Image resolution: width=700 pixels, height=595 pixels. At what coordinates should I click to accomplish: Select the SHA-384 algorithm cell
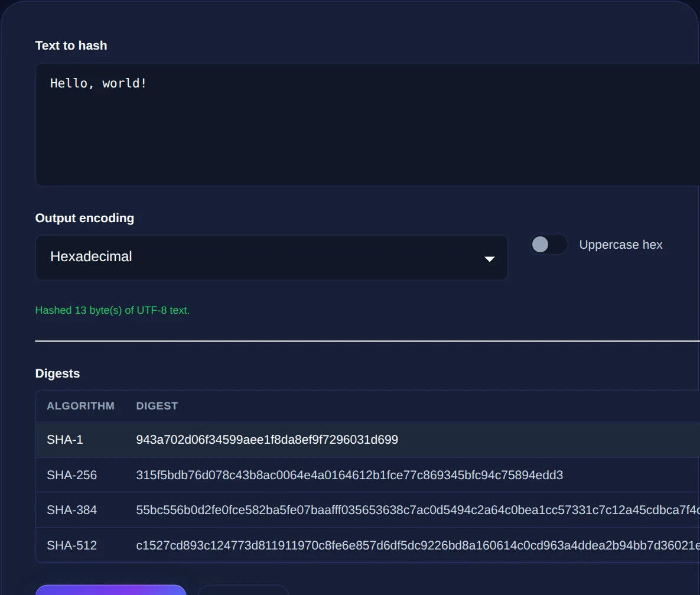pos(72,510)
